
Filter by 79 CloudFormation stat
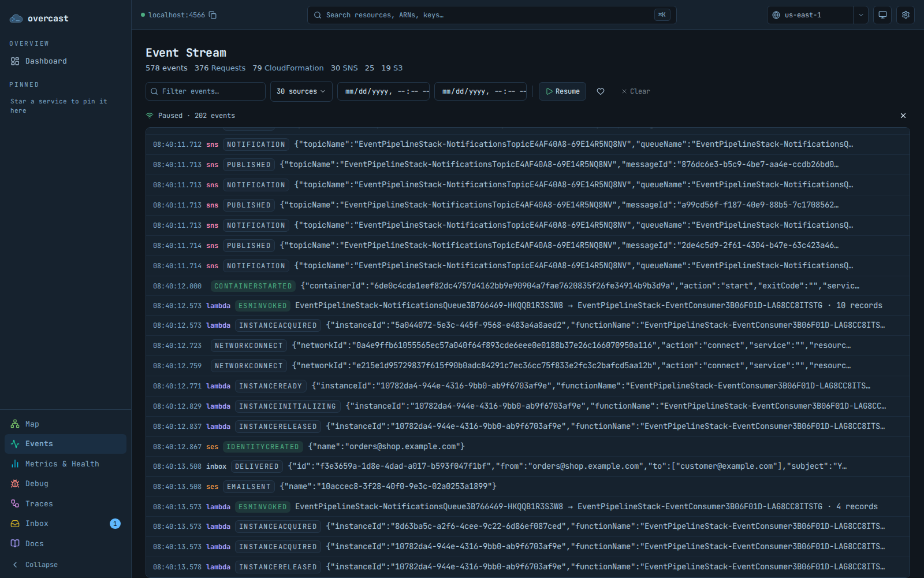click(288, 68)
